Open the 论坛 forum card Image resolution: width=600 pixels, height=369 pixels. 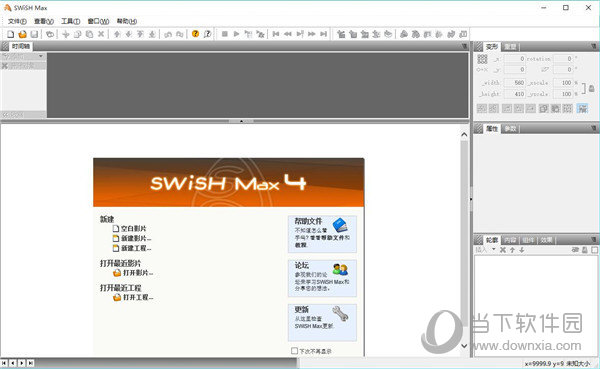(322, 278)
